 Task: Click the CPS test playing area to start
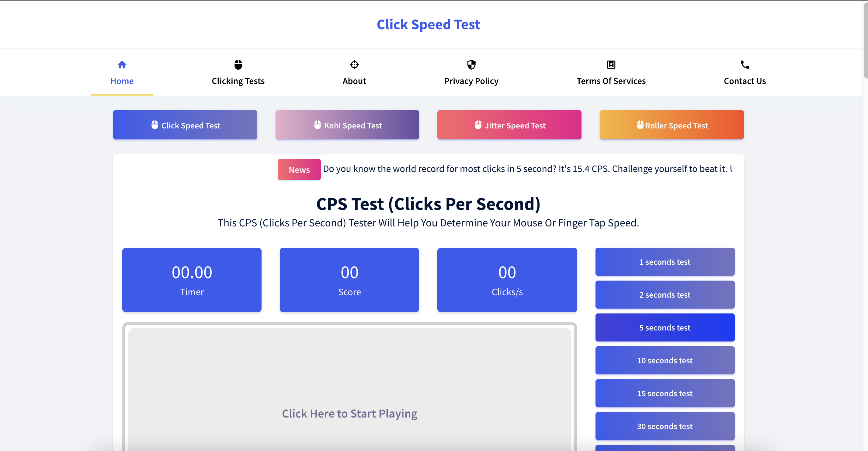click(x=349, y=413)
